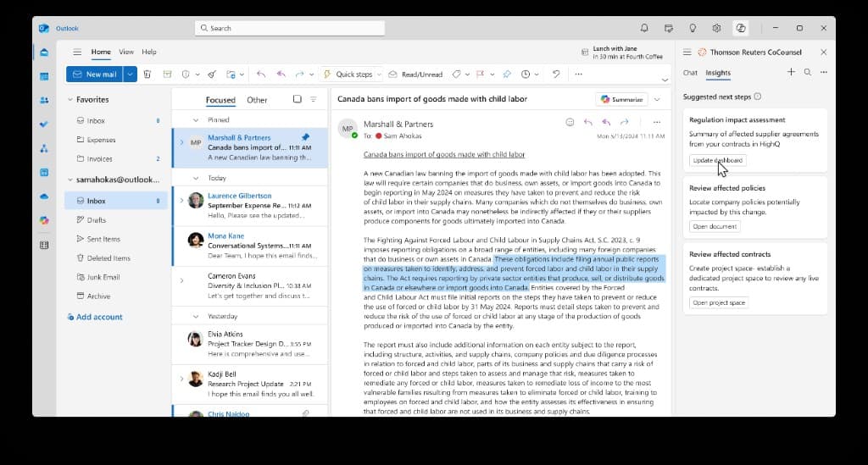The height and width of the screenshot is (465, 868).
Task: Click in the Search box
Action: point(290,28)
